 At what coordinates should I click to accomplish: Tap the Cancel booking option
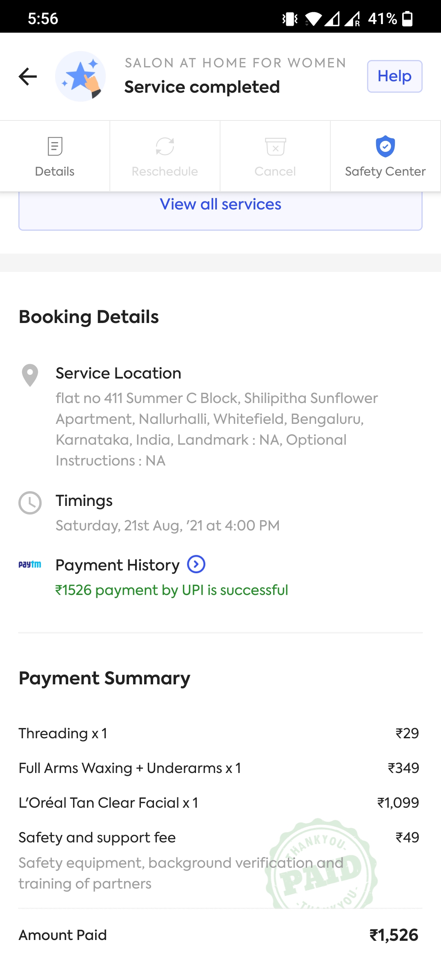tap(275, 156)
